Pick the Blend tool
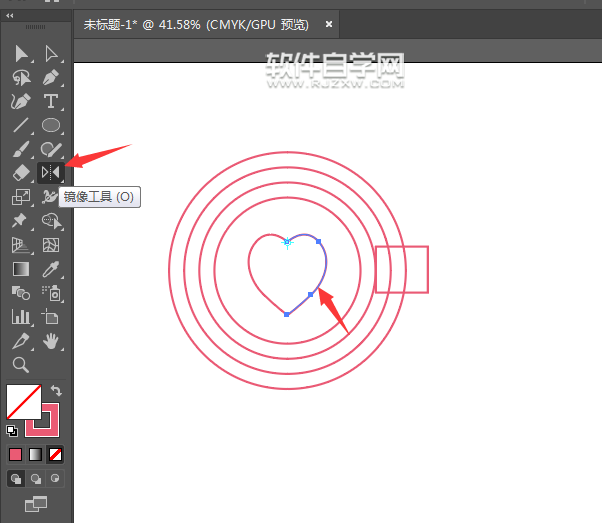This screenshot has width=602, height=523. coord(21,293)
